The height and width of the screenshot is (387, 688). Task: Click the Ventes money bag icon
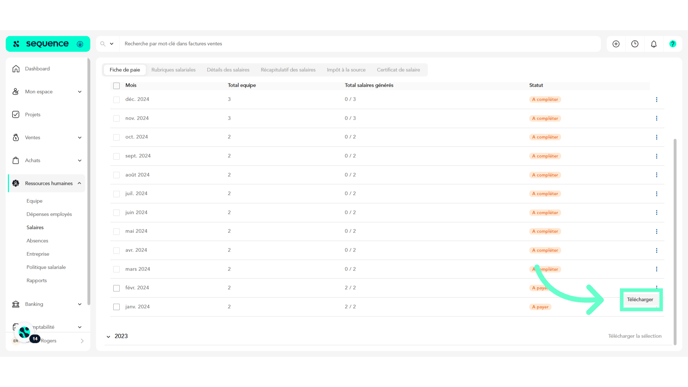pyautogui.click(x=16, y=137)
